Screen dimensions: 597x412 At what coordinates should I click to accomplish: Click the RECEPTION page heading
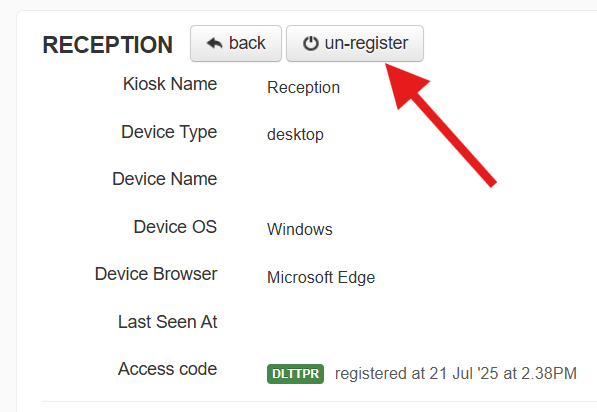click(108, 45)
